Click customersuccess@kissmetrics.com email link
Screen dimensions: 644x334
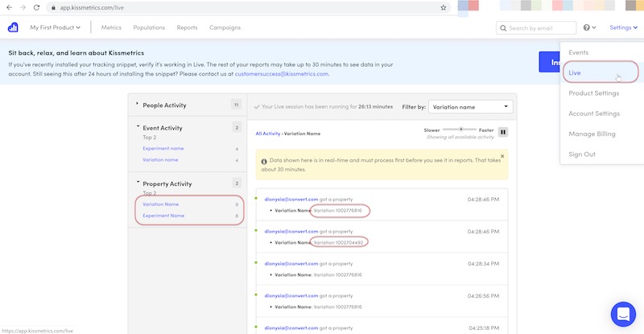click(281, 74)
